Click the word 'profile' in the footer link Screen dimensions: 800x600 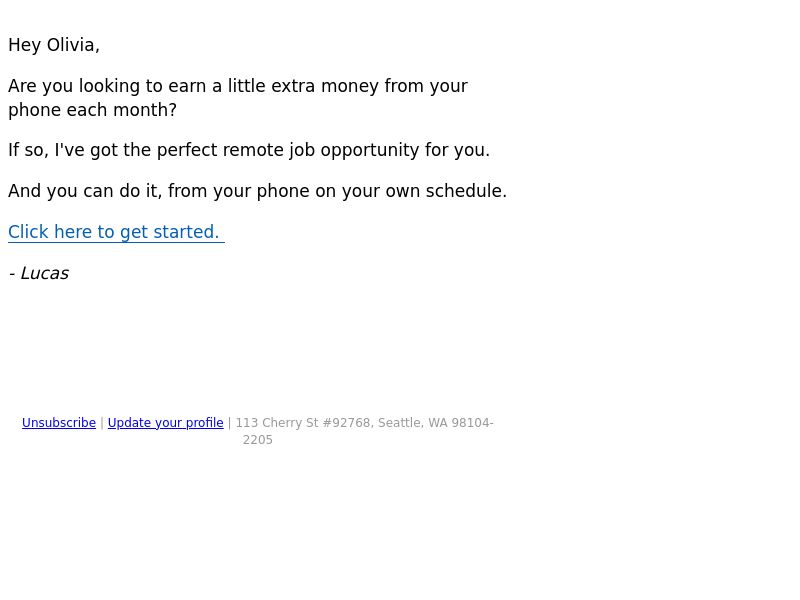pyautogui.click(x=205, y=422)
